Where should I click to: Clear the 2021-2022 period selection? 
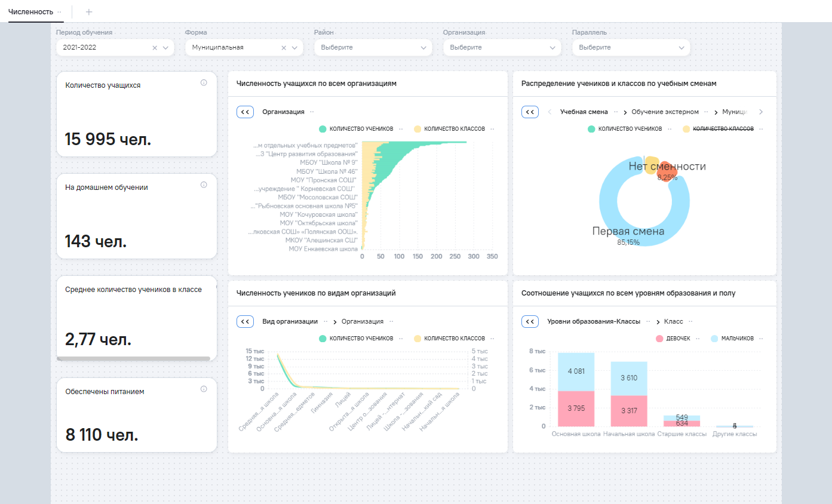[x=155, y=48]
